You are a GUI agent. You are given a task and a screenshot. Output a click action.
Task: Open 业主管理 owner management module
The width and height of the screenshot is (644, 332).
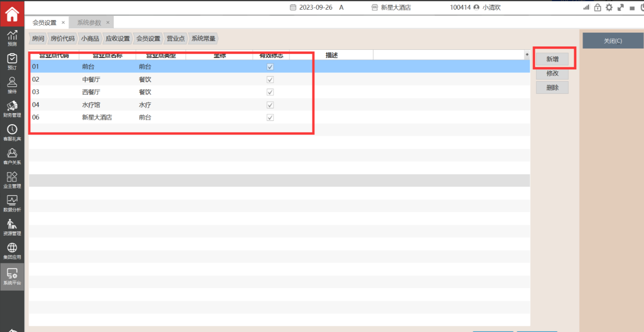coord(12,180)
